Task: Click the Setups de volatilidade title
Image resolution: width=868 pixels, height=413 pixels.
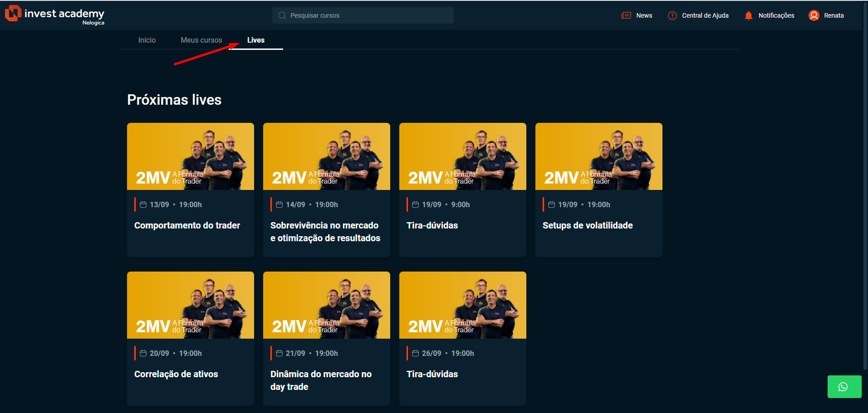Action: 588,225
